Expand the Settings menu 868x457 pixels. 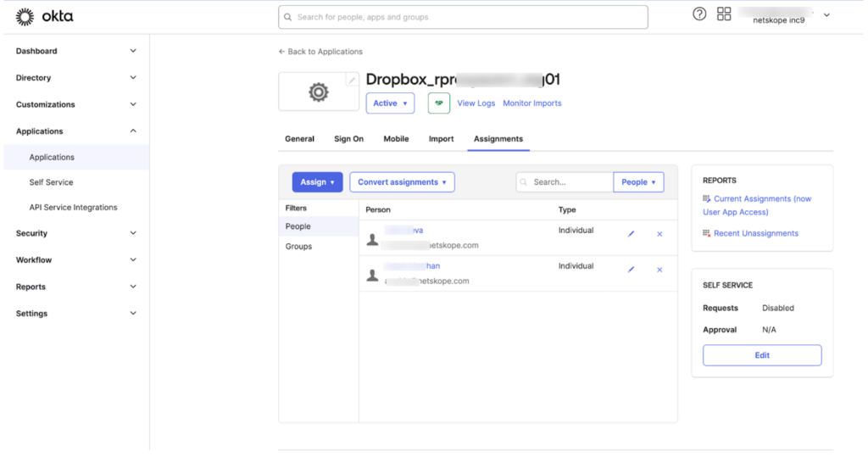(x=133, y=313)
